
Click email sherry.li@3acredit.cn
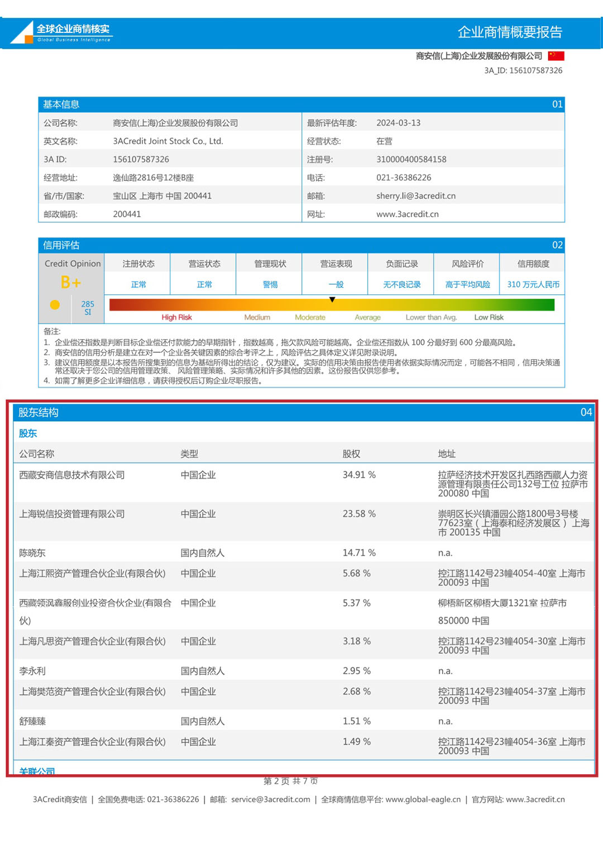pos(416,196)
